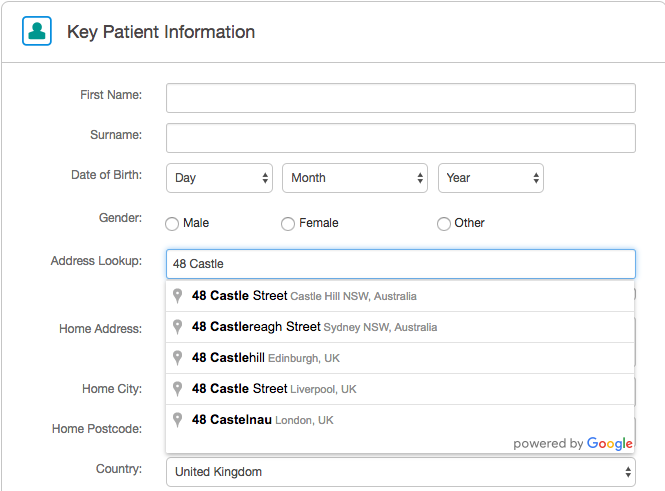Select the Other gender option
Screen dimensions: 665x491
click(x=444, y=223)
